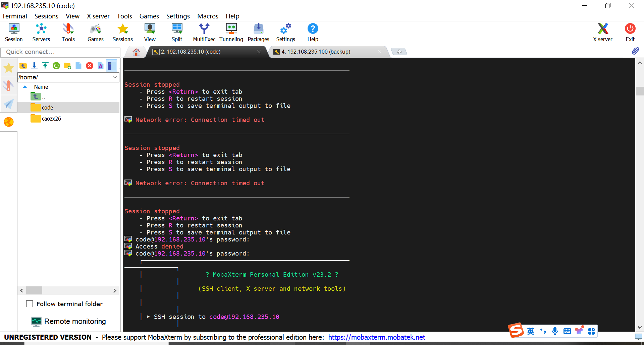Viewport: 644px width, 345px height.
Task: Click the X server toolbar icon
Action: tap(603, 32)
